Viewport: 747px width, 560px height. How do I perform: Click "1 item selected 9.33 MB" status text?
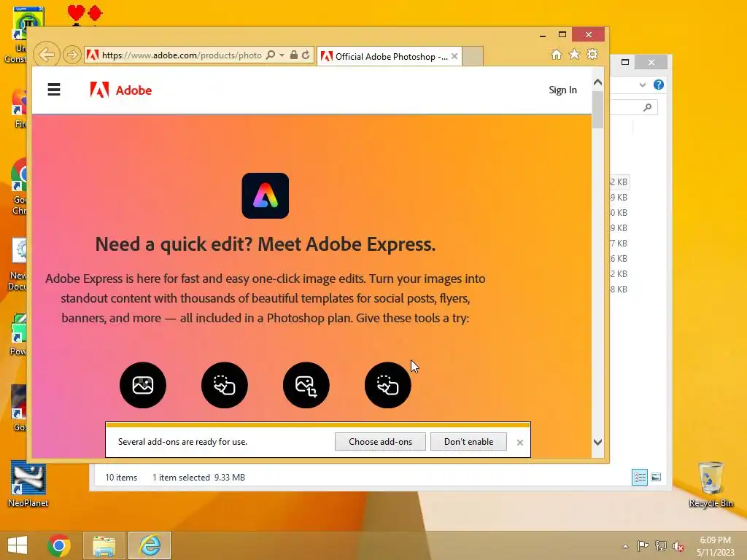pos(198,477)
